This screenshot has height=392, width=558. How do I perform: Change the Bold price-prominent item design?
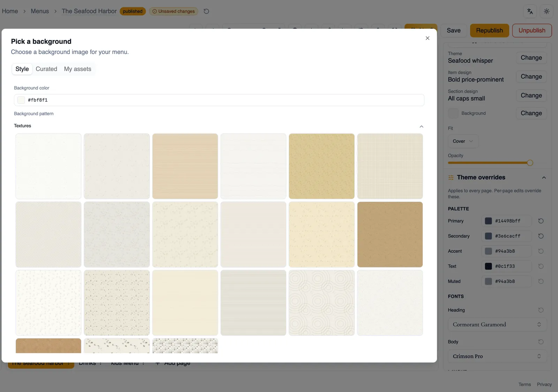click(x=531, y=77)
